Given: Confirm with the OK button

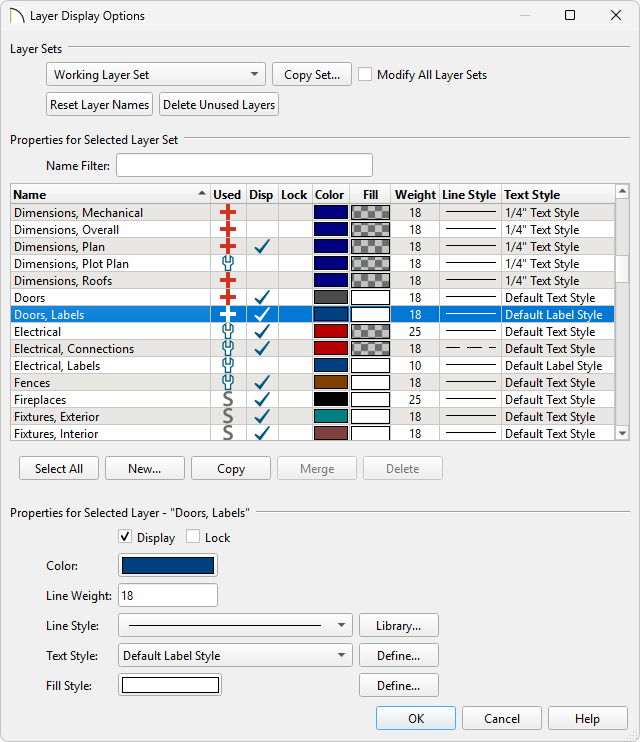Looking at the screenshot, I should [416, 718].
